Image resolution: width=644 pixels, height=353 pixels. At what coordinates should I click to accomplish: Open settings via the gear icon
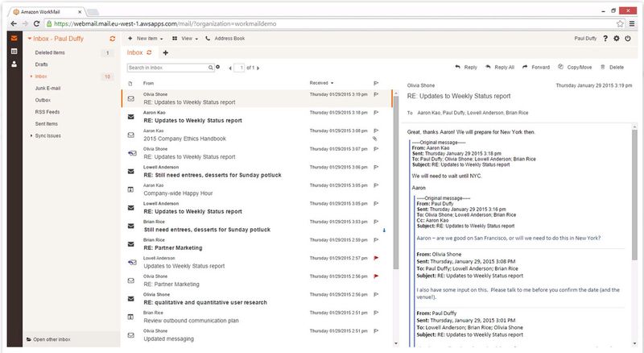[617, 38]
